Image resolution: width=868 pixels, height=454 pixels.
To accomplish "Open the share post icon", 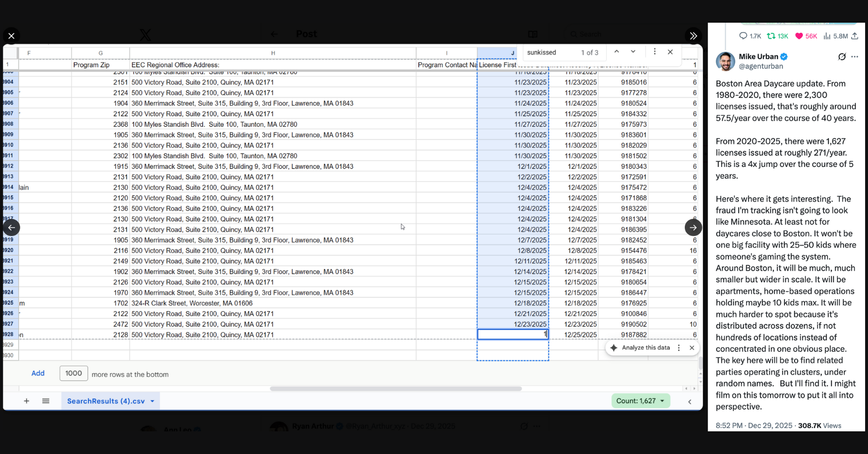I will point(854,36).
